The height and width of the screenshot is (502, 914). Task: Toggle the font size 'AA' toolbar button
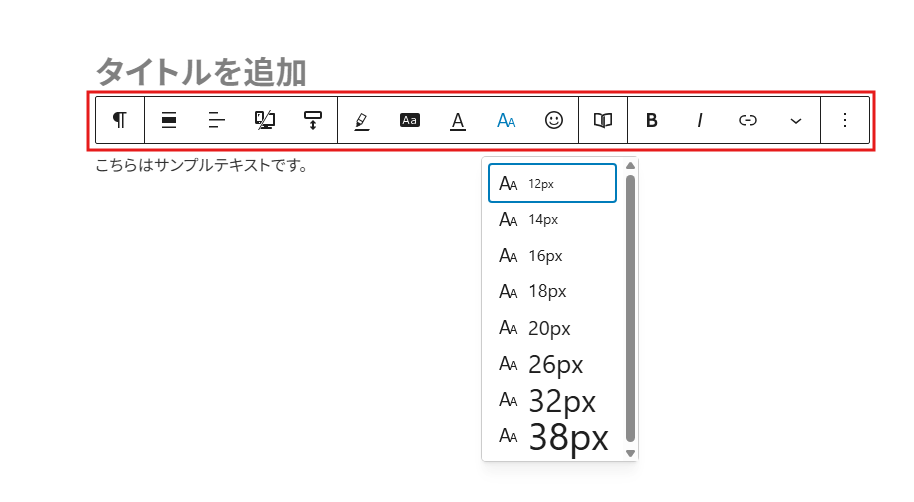pyautogui.click(x=506, y=120)
